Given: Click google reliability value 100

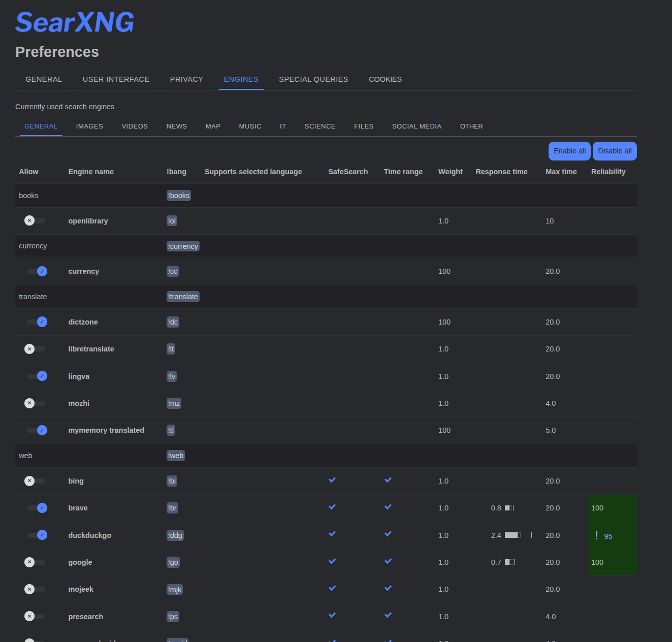Looking at the screenshot, I should pyautogui.click(x=597, y=562).
